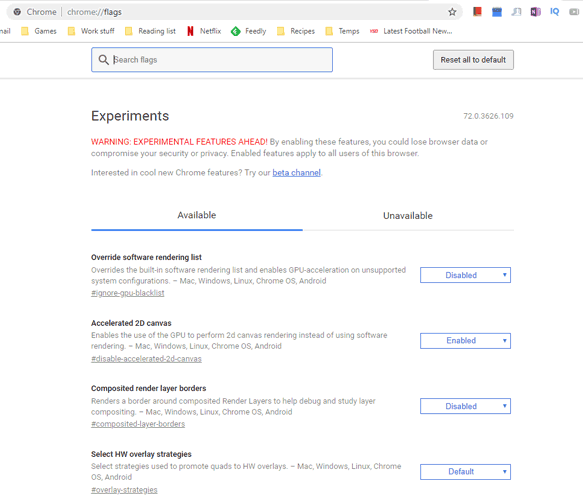Screen dimensions: 583x500
Task: Click Reset all to default button
Action: (x=473, y=60)
